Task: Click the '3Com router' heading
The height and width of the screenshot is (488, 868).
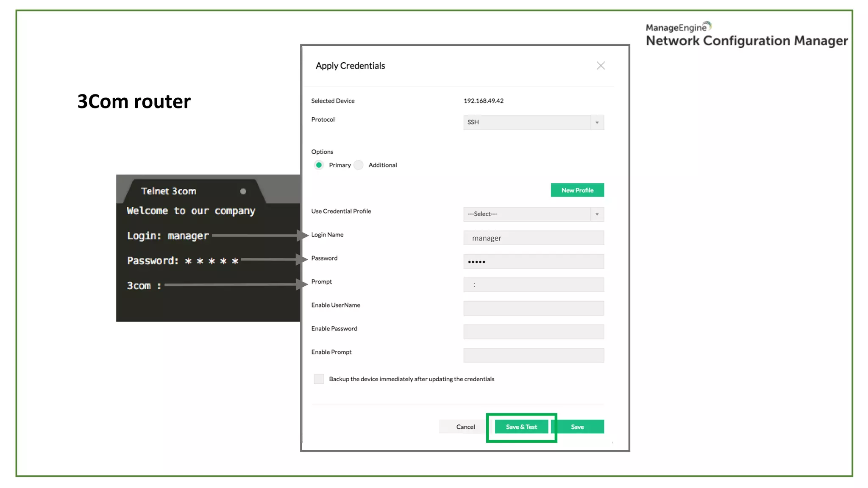Action: 134,102
